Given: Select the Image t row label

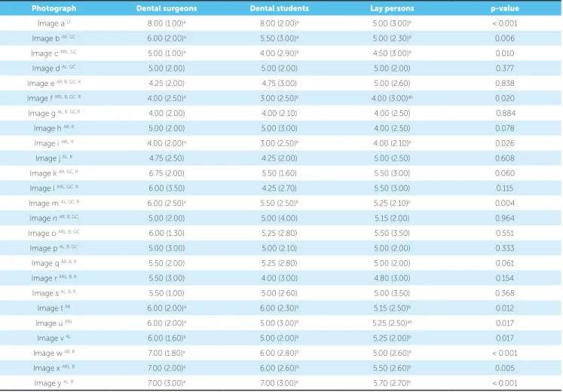Looking at the screenshot, I should point(54,308).
